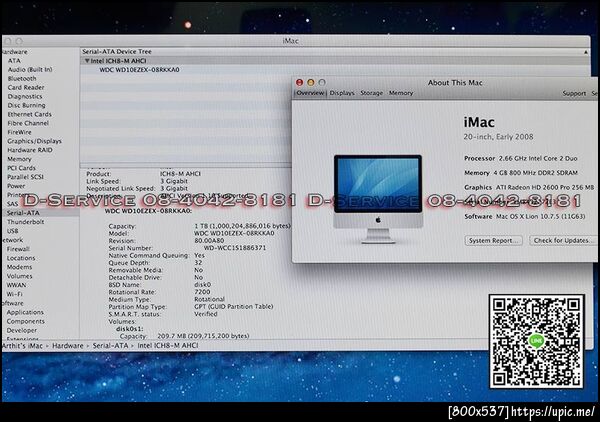The height and width of the screenshot is (422, 600).
Task: Click the Rotational Rate value 7200
Action: pos(202,292)
